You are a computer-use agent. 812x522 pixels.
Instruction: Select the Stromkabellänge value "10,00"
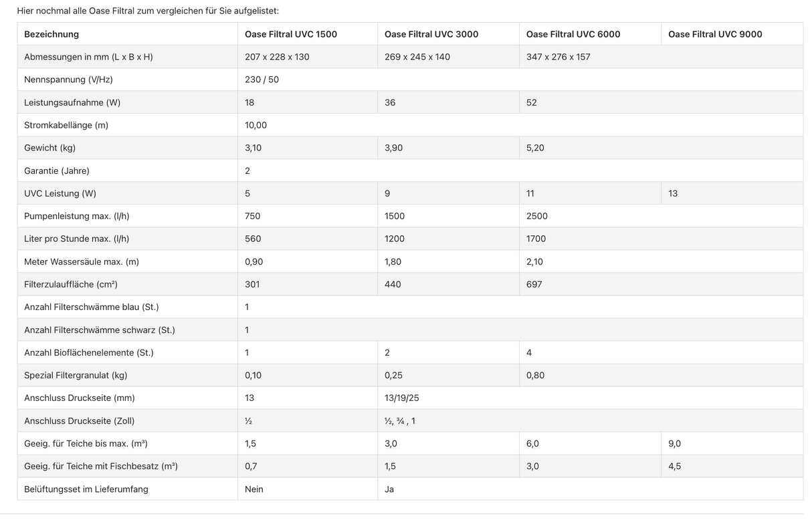tap(256, 125)
